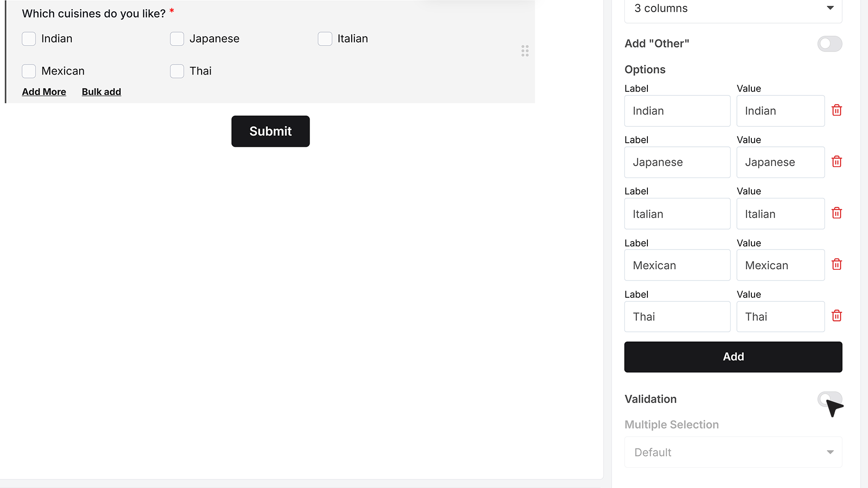Grab the drag handle dots beside the question
The image size is (868, 488).
pos(525,51)
